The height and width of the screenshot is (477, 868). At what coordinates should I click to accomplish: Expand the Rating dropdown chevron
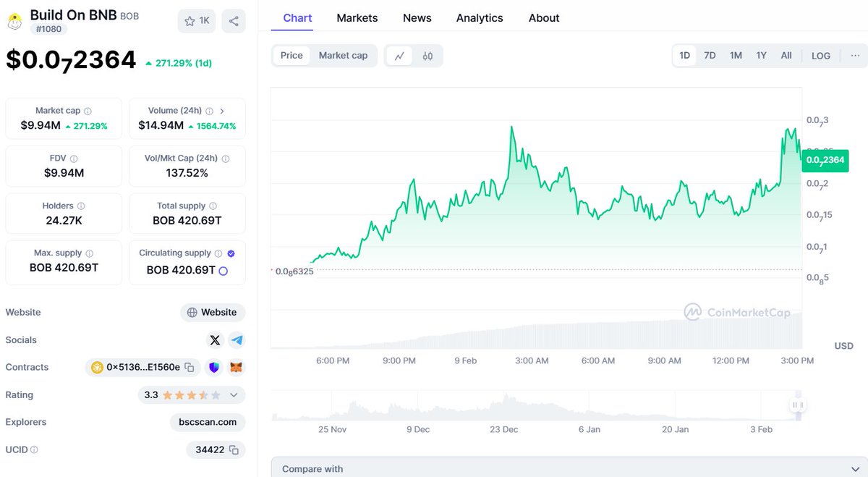click(x=234, y=395)
